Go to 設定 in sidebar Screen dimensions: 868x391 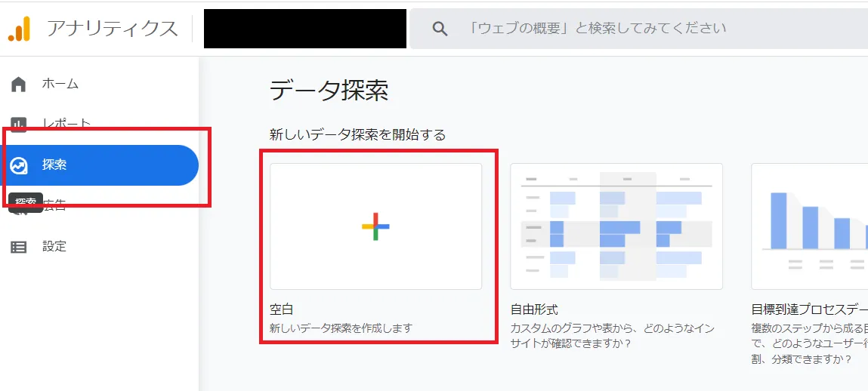pyautogui.click(x=54, y=247)
